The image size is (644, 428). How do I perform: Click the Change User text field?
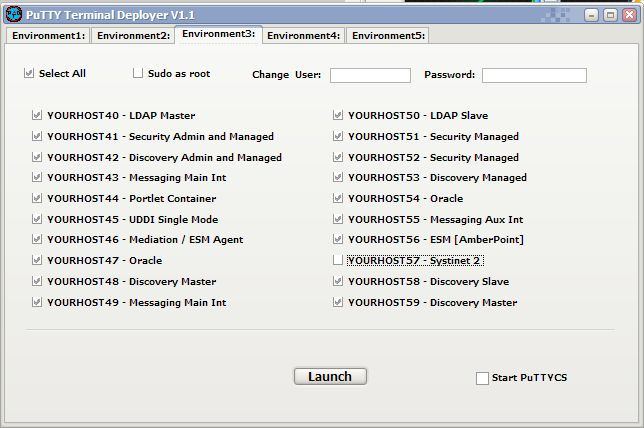[x=370, y=75]
